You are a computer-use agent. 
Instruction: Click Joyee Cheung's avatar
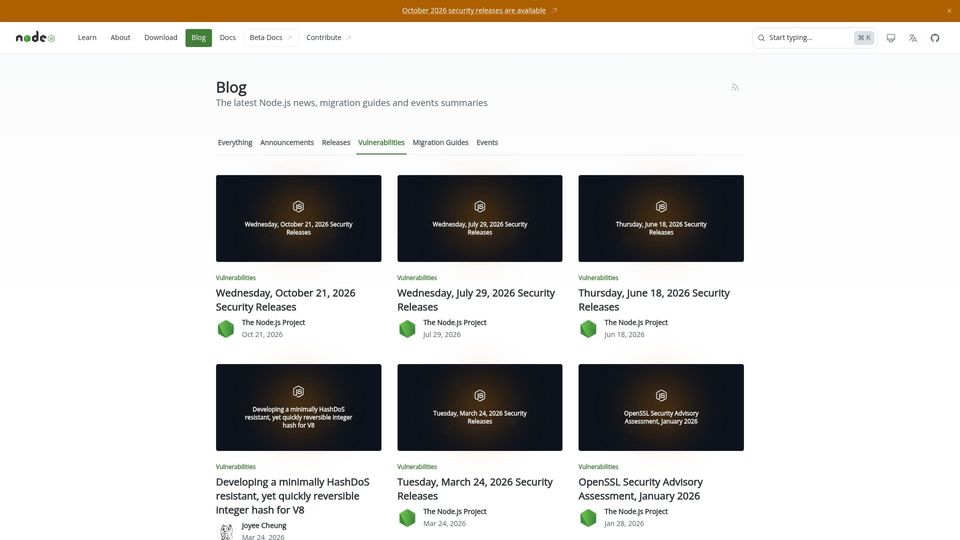click(x=226, y=531)
